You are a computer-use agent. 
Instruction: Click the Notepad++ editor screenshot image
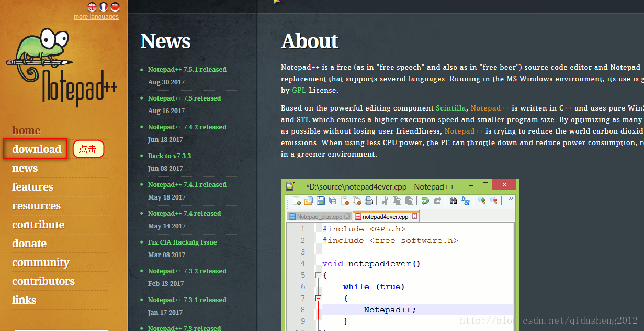[400, 255]
